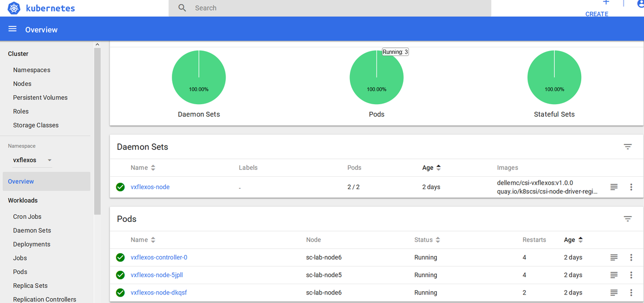This screenshot has width=644, height=303.
Task: Click the sidebar scrollbar thumb
Action: tap(97, 131)
